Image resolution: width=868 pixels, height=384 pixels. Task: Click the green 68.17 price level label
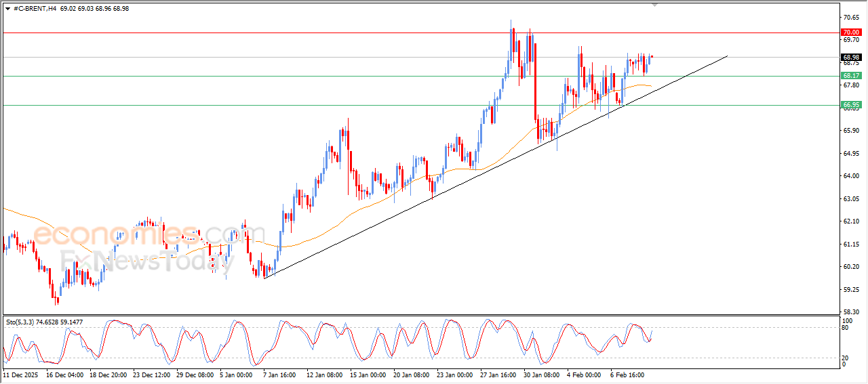click(x=850, y=76)
